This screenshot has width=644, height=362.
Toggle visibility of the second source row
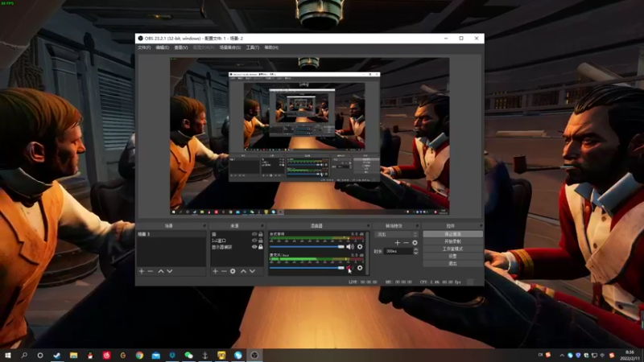(254, 241)
